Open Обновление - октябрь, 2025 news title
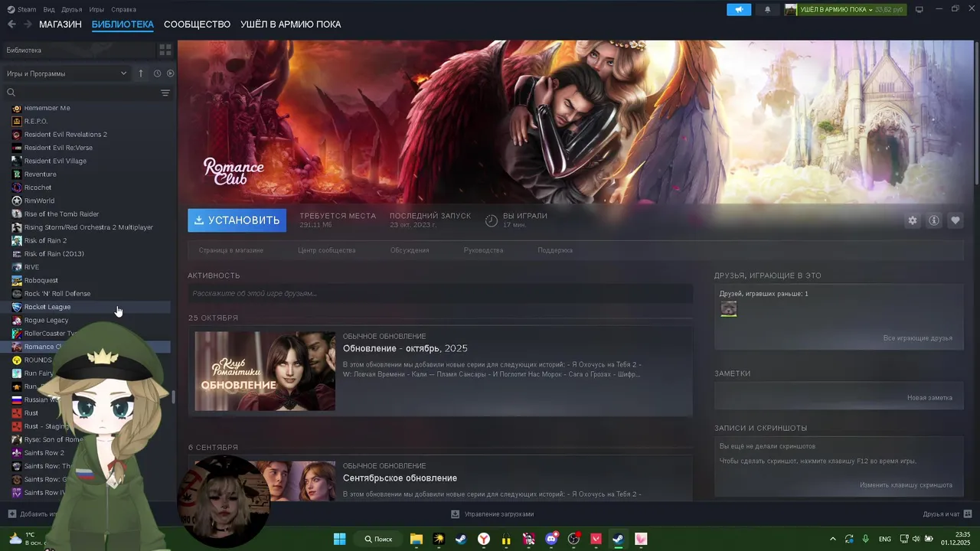The height and width of the screenshot is (551, 980). [405, 348]
